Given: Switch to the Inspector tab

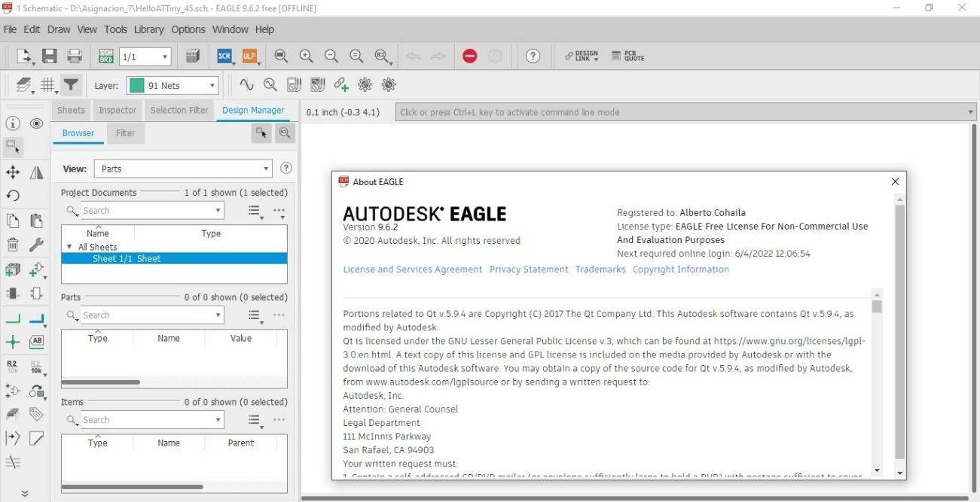Looking at the screenshot, I should tap(118, 110).
